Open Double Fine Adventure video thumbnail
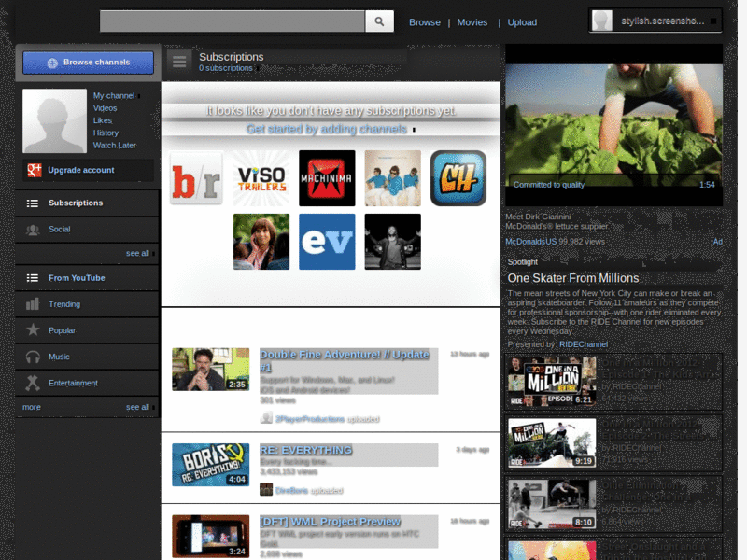The width and height of the screenshot is (747, 560). pos(211,369)
